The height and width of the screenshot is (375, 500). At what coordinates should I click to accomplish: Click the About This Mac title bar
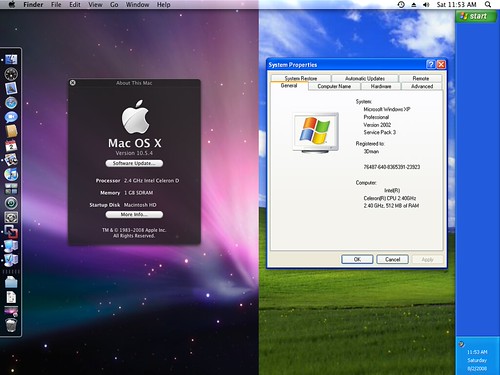click(134, 83)
